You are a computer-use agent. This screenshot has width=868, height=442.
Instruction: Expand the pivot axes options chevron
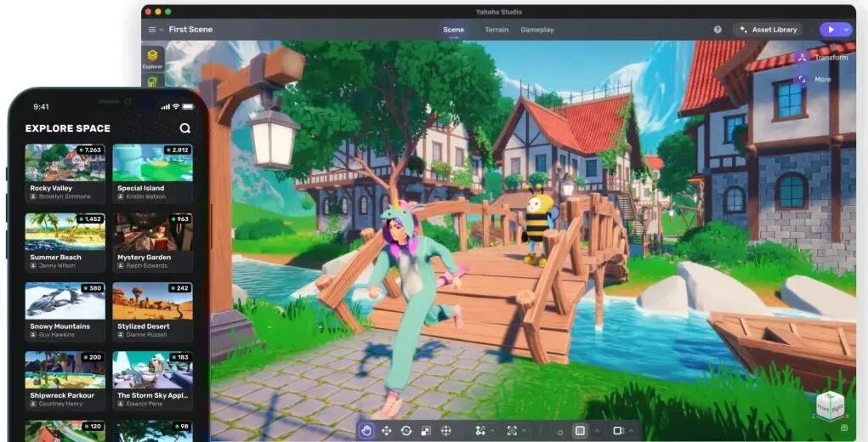(x=492, y=431)
